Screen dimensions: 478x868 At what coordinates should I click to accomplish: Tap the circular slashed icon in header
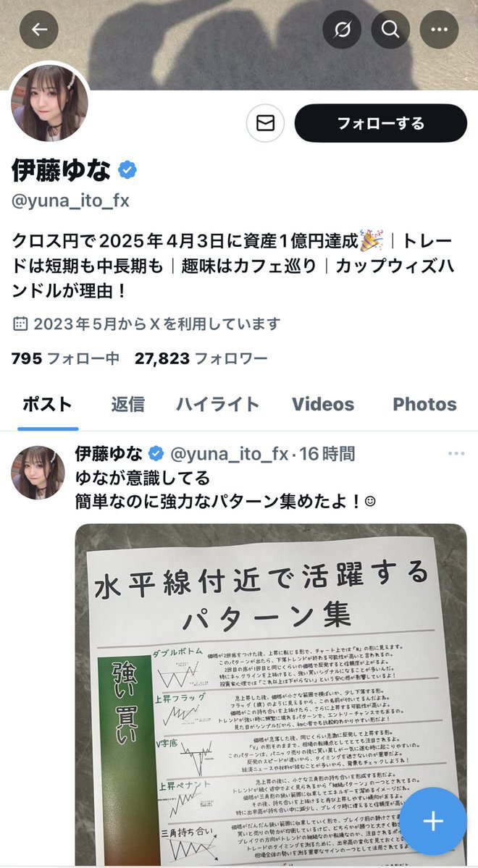pos(342,30)
